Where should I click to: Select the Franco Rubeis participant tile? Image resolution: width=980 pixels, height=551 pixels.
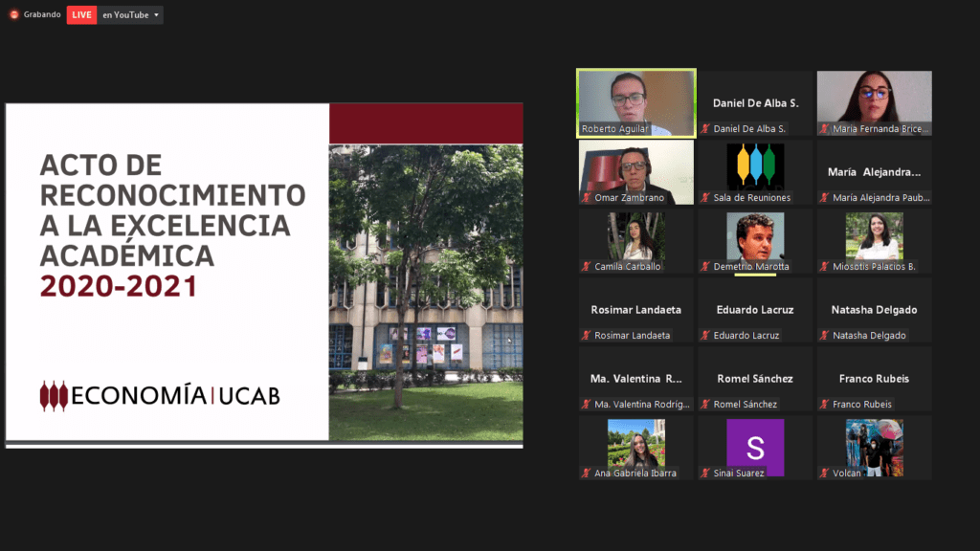click(x=874, y=380)
